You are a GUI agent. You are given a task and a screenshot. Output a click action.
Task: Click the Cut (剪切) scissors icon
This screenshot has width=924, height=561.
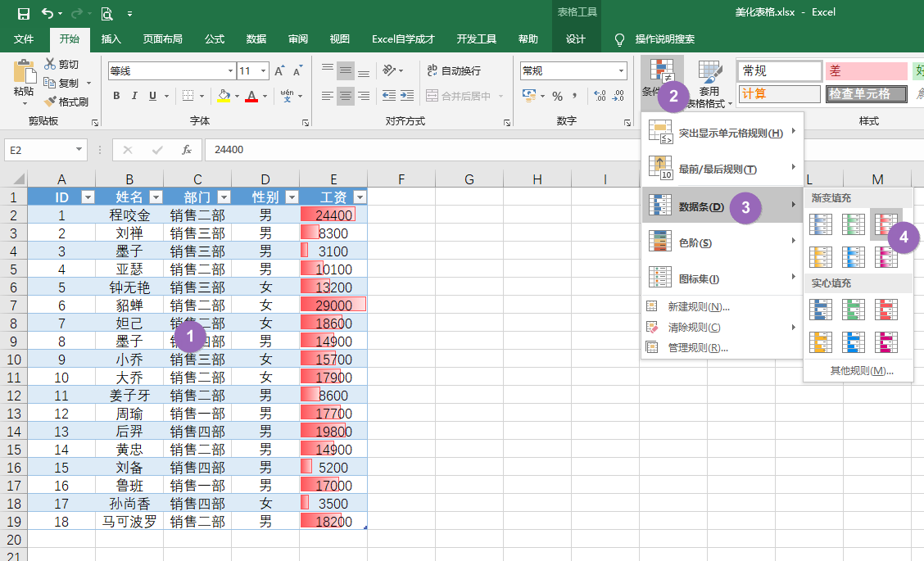[51, 64]
